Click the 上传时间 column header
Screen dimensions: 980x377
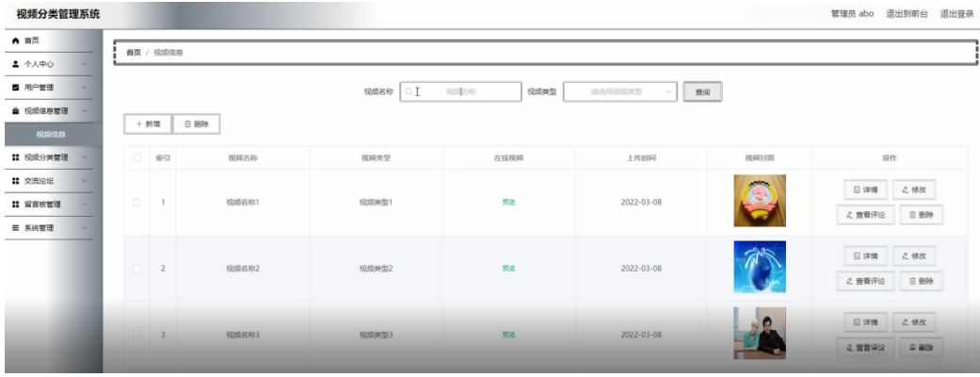[641, 158]
